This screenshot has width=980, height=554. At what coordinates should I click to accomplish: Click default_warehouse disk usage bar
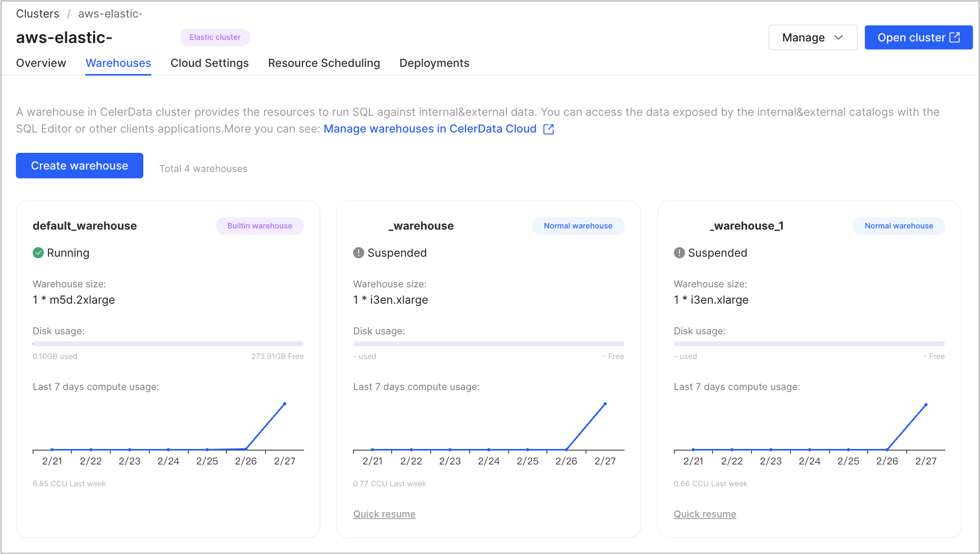pos(168,343)
